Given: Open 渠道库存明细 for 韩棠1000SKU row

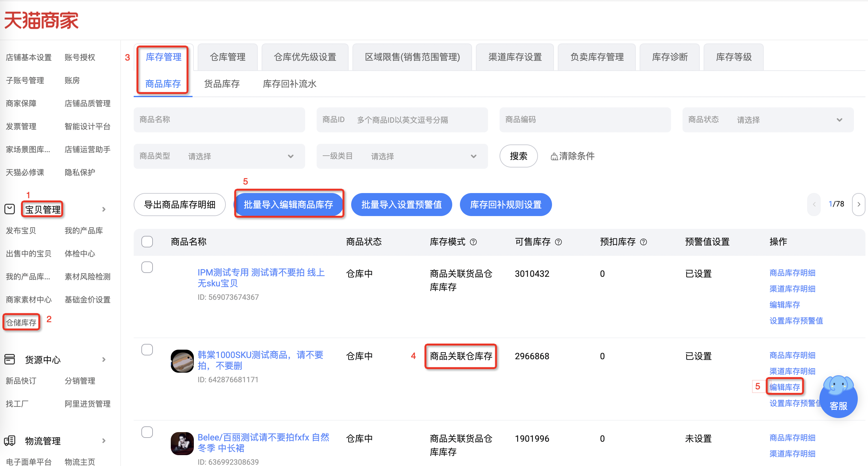Looking at the screenshot, I should coord(792,371).
